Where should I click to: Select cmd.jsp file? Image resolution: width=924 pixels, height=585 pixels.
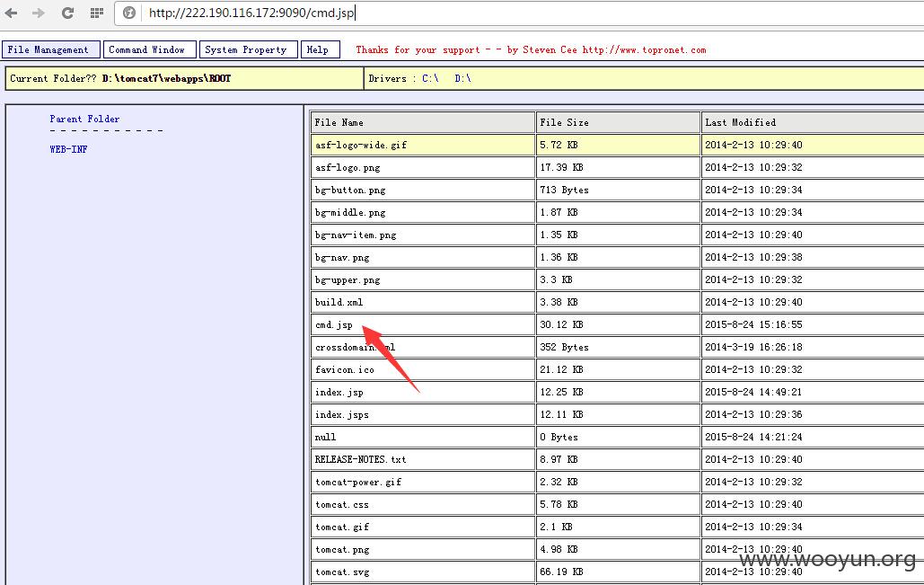[x=333, y=324]
